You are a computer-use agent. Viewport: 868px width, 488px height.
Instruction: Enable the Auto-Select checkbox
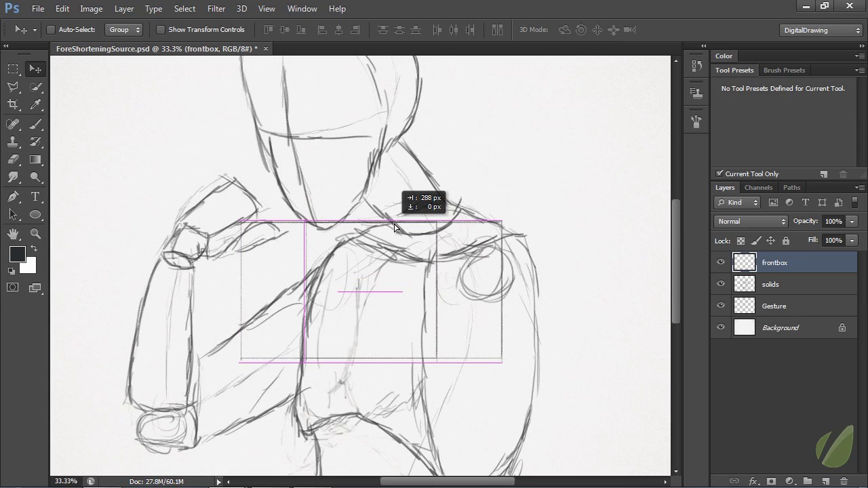(51, 30)
